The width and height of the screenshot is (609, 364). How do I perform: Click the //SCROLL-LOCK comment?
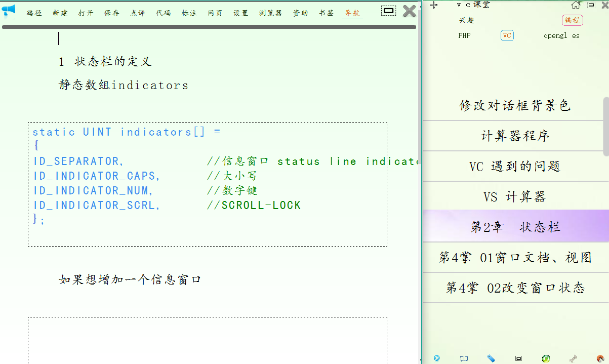click(x=254, y=206)
